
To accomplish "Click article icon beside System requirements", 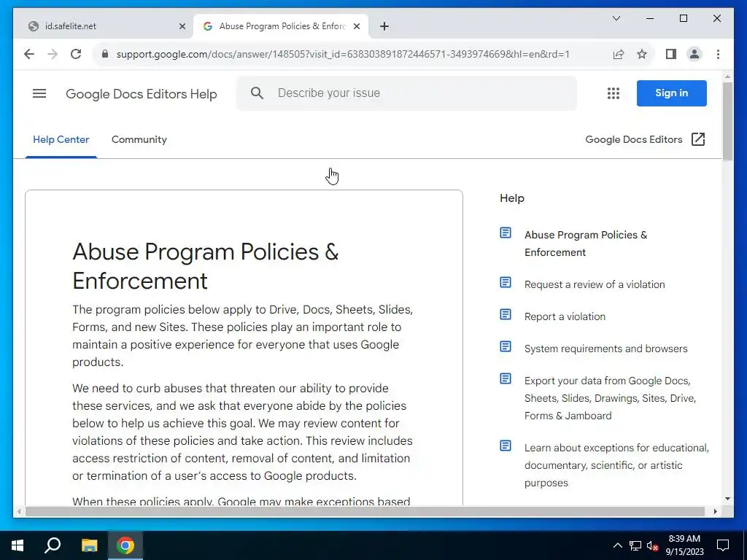I will (506, 346).
